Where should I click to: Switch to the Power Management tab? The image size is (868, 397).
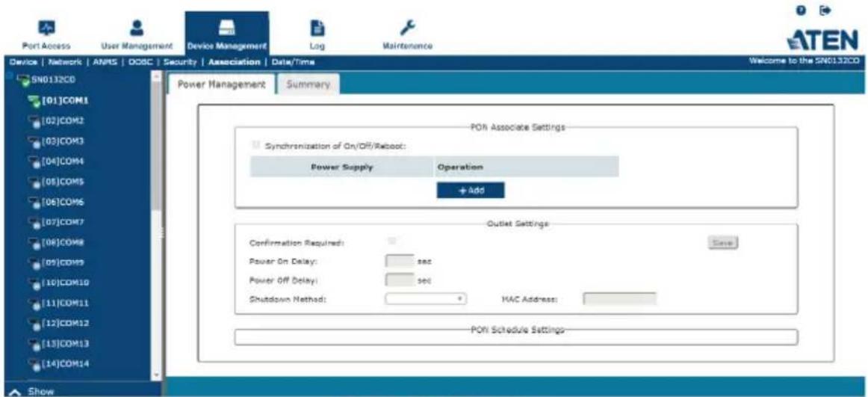[x=221, y=84]
